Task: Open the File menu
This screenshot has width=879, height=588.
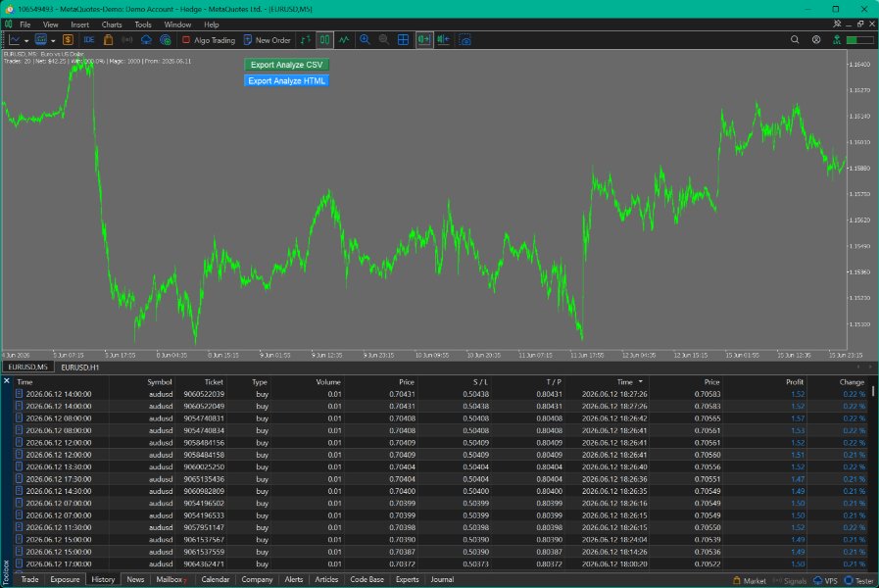Action: (x=25, y=24)
